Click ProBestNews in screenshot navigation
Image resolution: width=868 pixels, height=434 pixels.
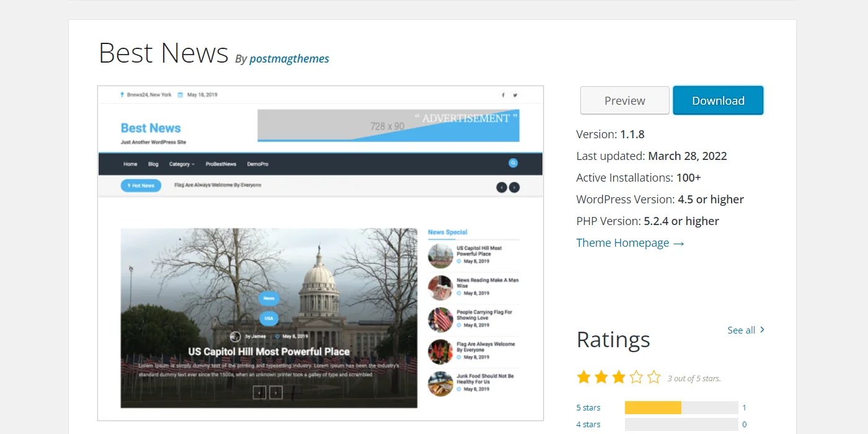[221, 164]
